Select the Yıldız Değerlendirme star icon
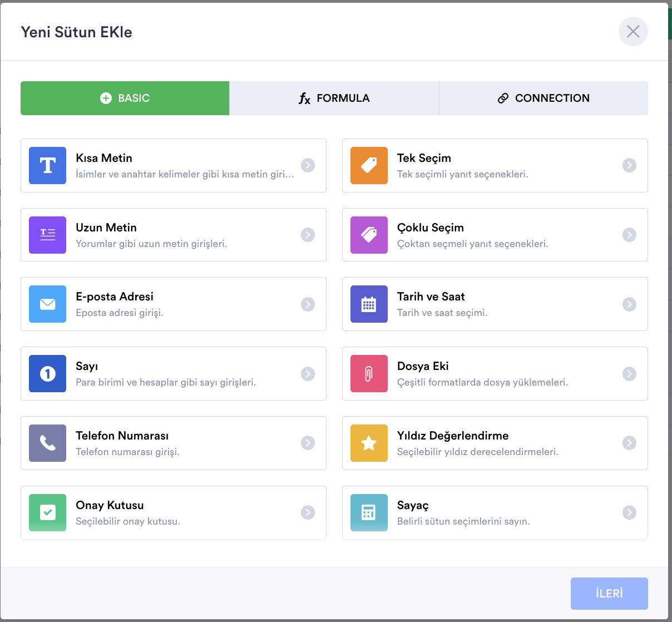Viewport: 672px width, 622px height. pyautogui.click(x=369, y=443)
